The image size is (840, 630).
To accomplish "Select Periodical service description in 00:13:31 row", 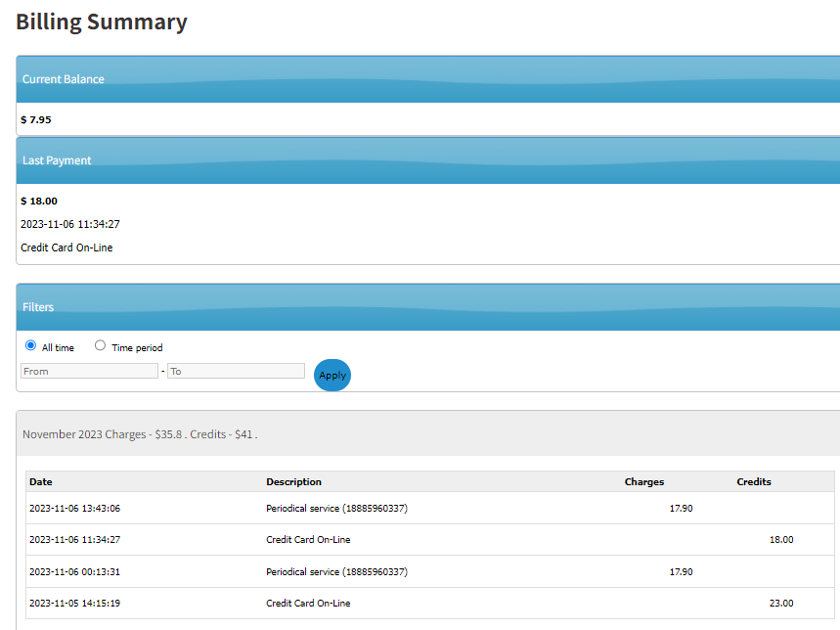I will tap(336, 571).
